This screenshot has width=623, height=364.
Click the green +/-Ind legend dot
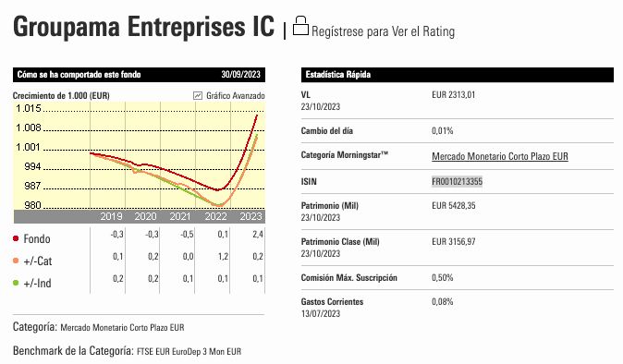tap(16, 283)
